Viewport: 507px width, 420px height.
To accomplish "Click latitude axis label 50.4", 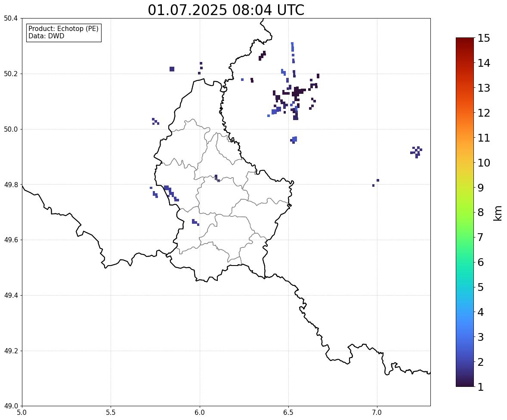I will 11,19.
